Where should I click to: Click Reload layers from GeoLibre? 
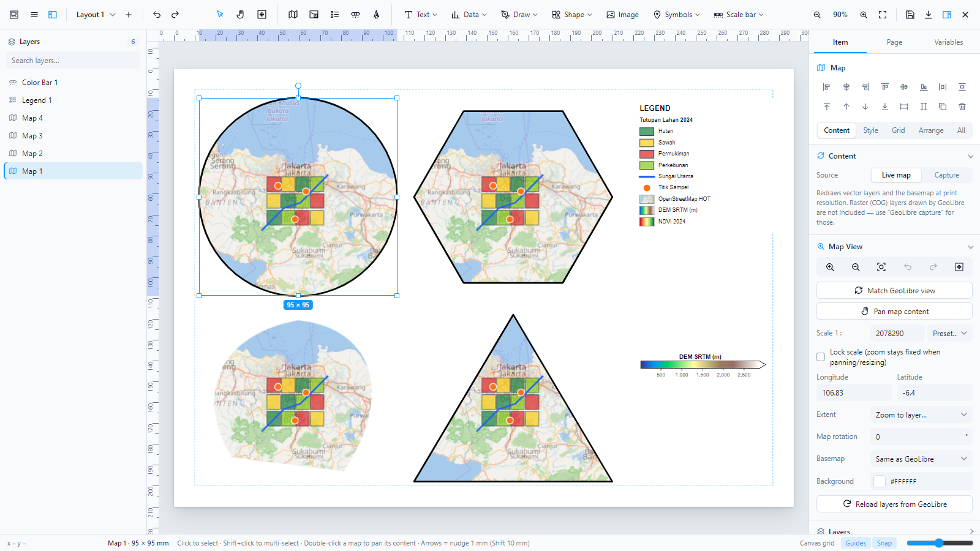894,504
